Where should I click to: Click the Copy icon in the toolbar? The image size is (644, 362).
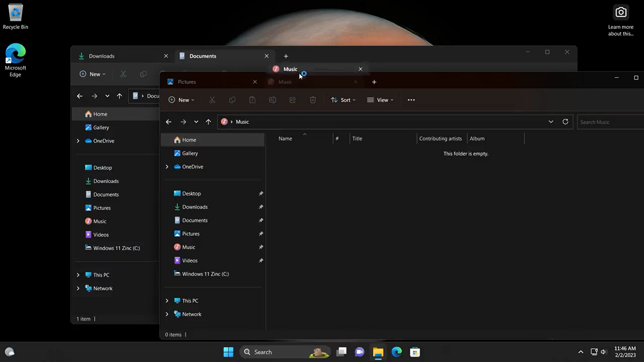pyautogui.click(x=232, y=99)
